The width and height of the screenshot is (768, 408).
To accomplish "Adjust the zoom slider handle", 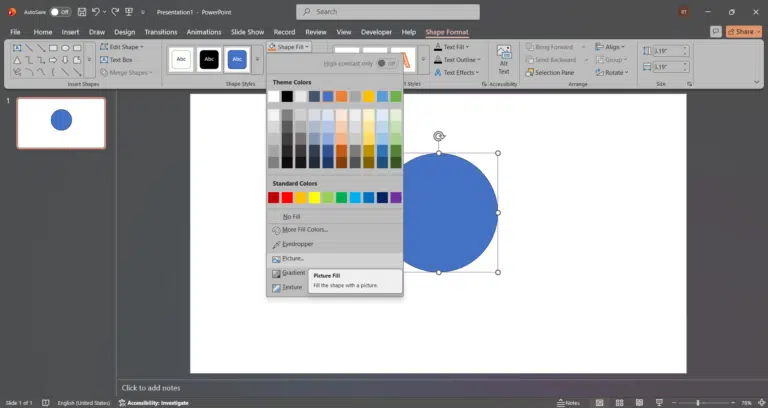I will click(x=698, y=403).
